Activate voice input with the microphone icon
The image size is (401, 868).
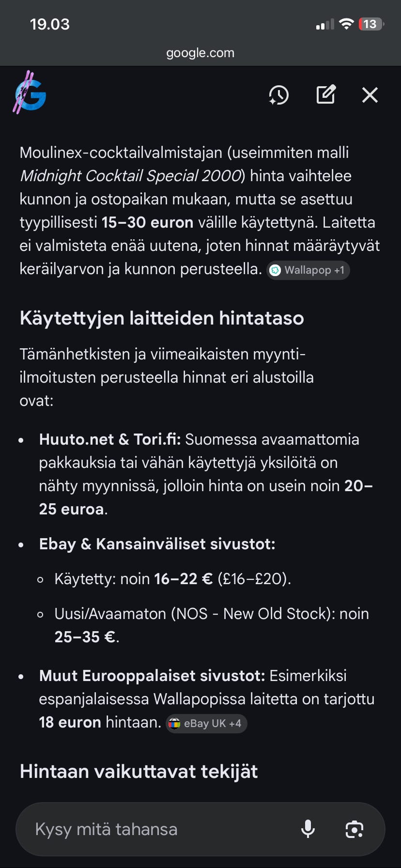click(x=308, y=829)
